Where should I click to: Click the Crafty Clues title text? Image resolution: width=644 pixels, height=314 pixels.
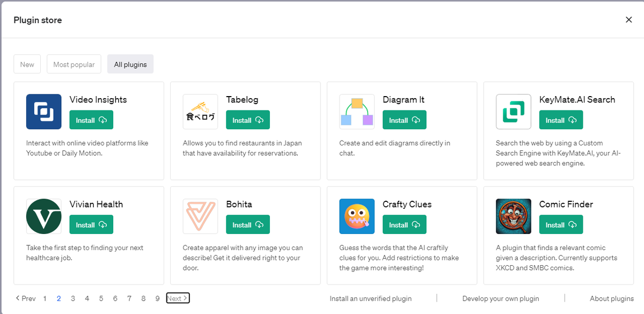(x=407, y=204)
